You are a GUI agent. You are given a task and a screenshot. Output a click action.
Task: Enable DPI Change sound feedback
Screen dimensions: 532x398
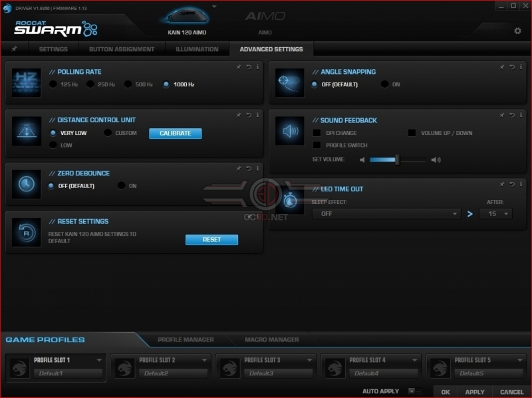tap(317, 133)
